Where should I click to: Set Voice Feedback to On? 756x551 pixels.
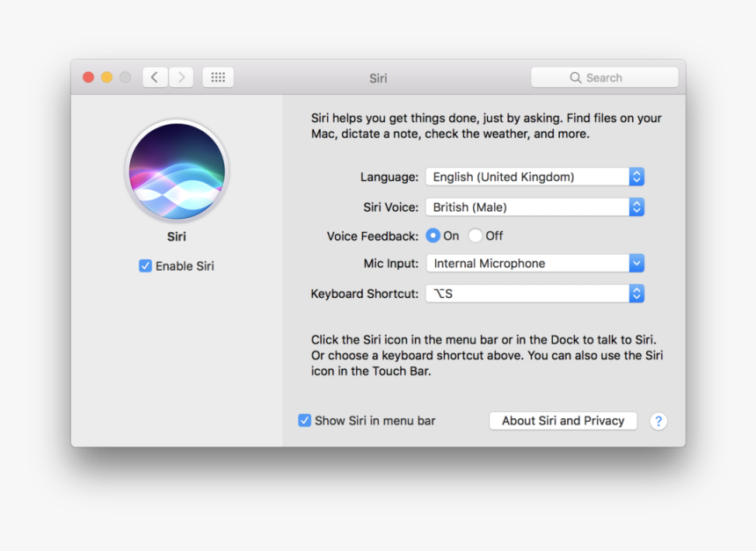pyautogui.click(x=433, y=236)
